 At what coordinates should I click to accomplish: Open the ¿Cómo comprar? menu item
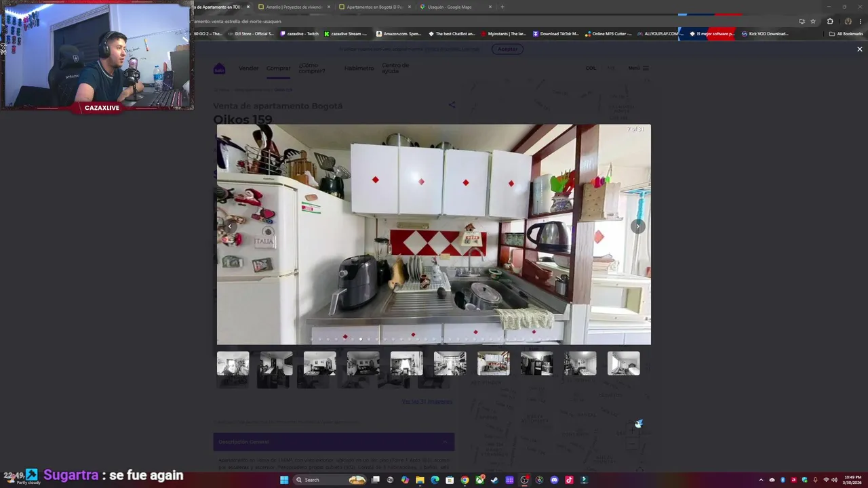(x=312, y=68)
